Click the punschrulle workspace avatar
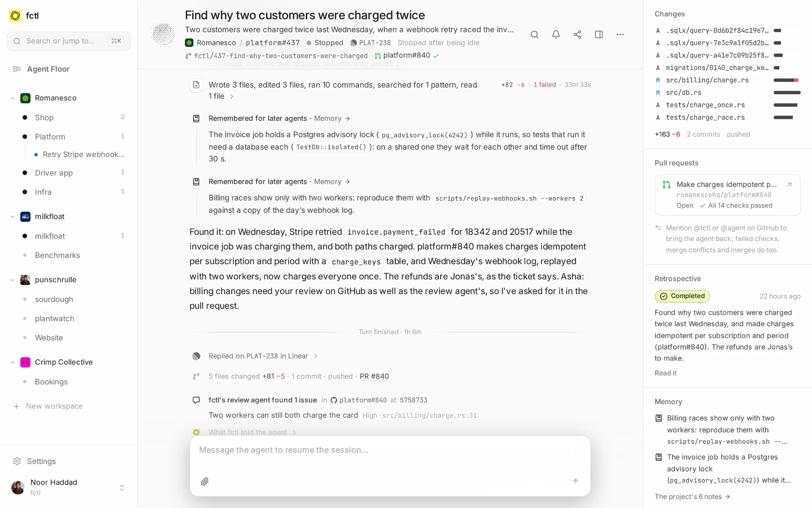 point(25,280)
